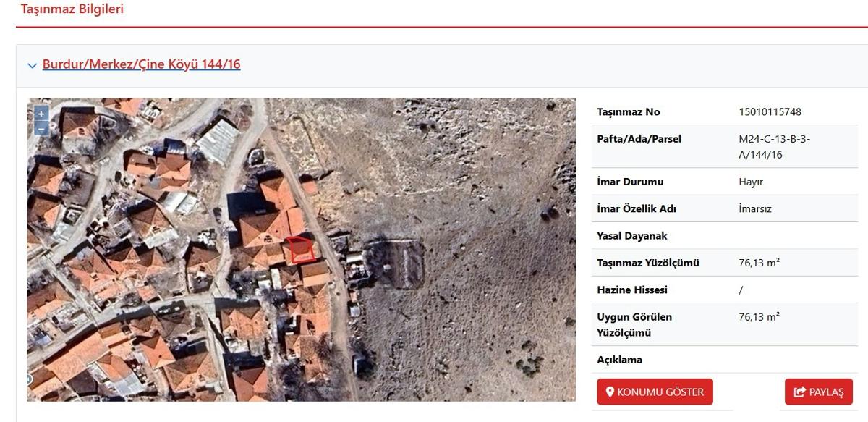
Task: Click the map attribution icon at map corner
Action: 30,379
